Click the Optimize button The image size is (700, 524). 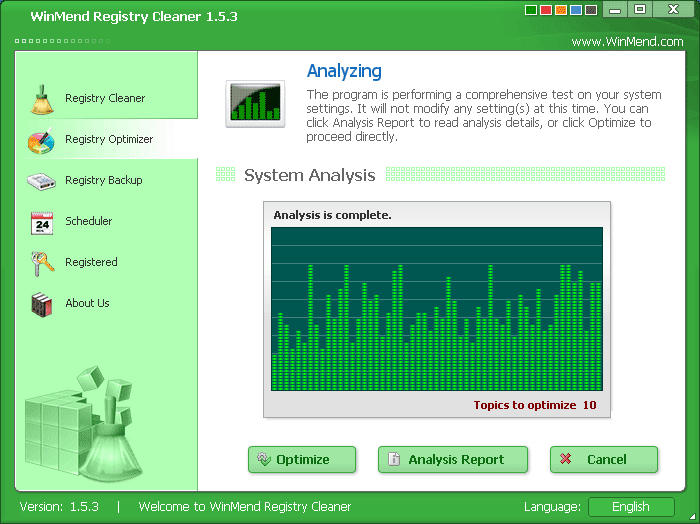302,459
